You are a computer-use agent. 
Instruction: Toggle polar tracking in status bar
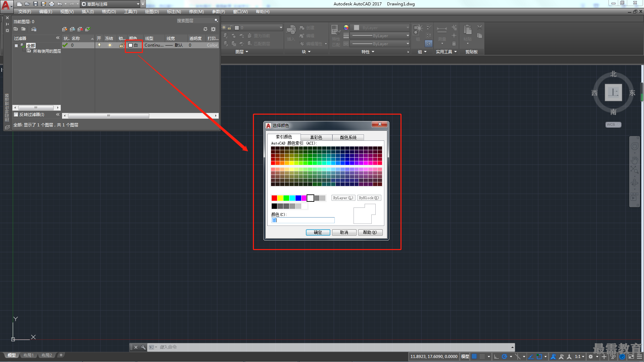pyautogui.click(x=504, y=357)
